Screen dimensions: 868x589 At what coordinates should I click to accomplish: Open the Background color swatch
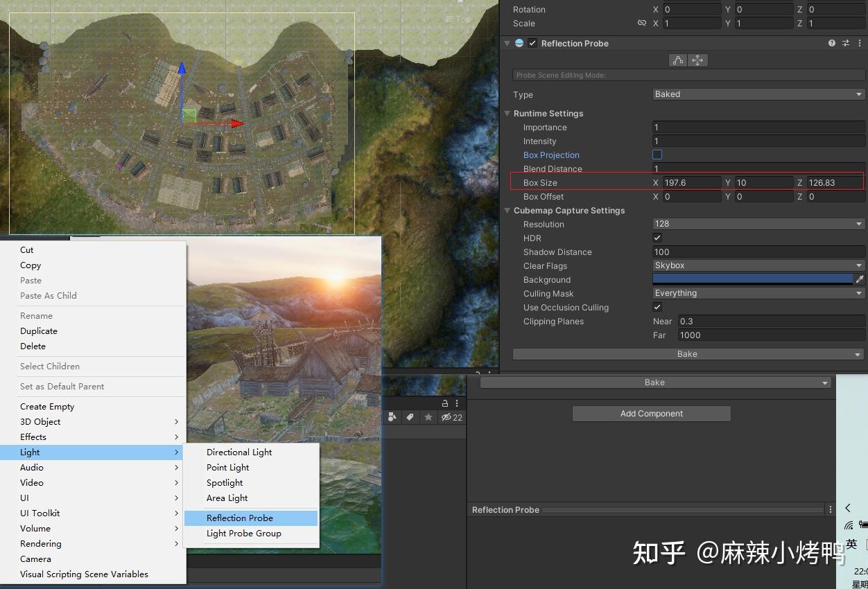752,279
